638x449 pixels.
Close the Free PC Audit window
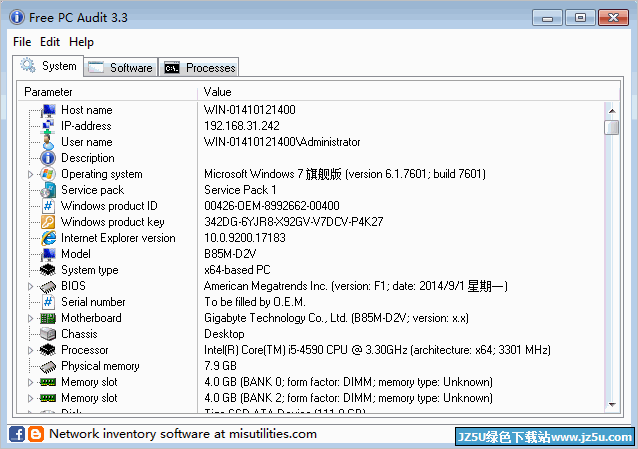coord(613,18)
